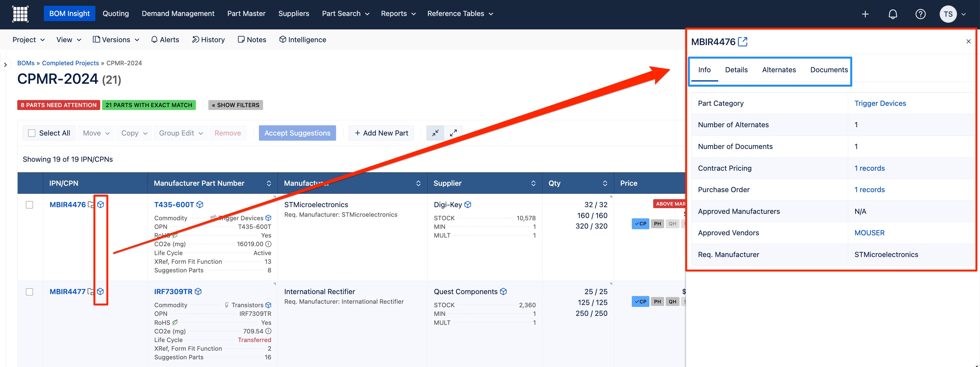Click the TS user avatar
Screen dimensions: 980x367
click(948, 14)
